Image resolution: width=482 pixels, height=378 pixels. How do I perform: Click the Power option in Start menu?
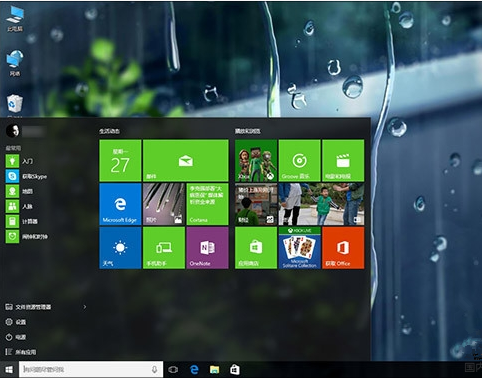(16, 337)
